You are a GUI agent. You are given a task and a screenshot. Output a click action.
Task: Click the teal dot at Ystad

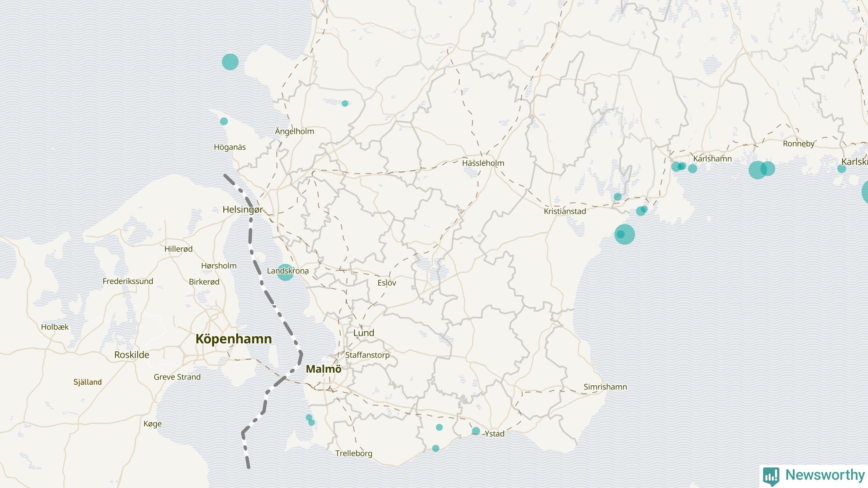(476, 431)
